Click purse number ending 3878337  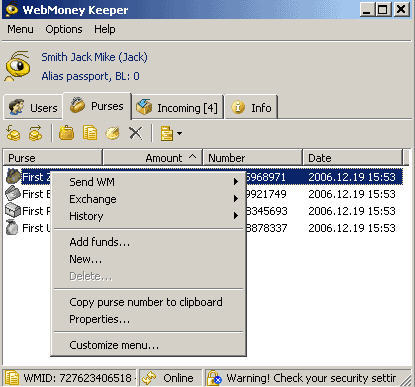click(x=267, y=228)
